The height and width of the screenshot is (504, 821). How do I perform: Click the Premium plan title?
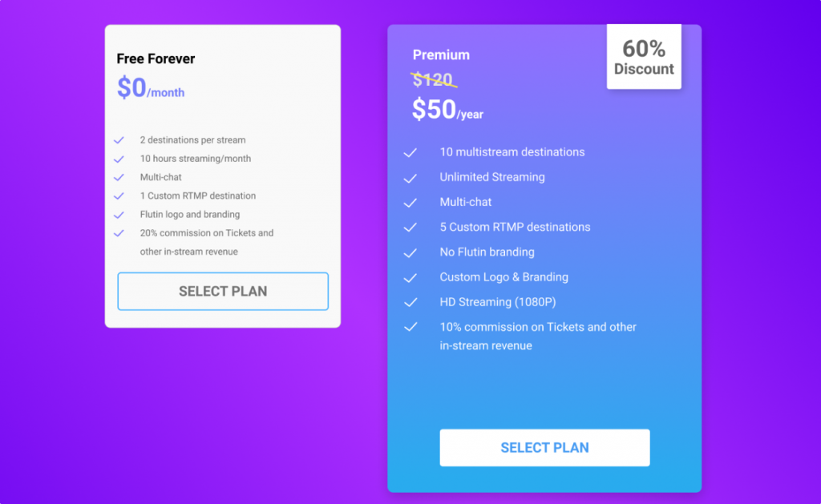(441, 55)
